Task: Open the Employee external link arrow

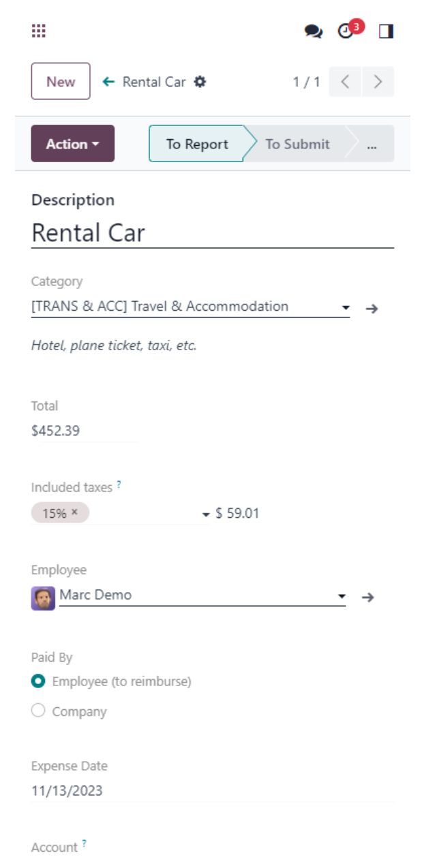Action: click(368, 598)
